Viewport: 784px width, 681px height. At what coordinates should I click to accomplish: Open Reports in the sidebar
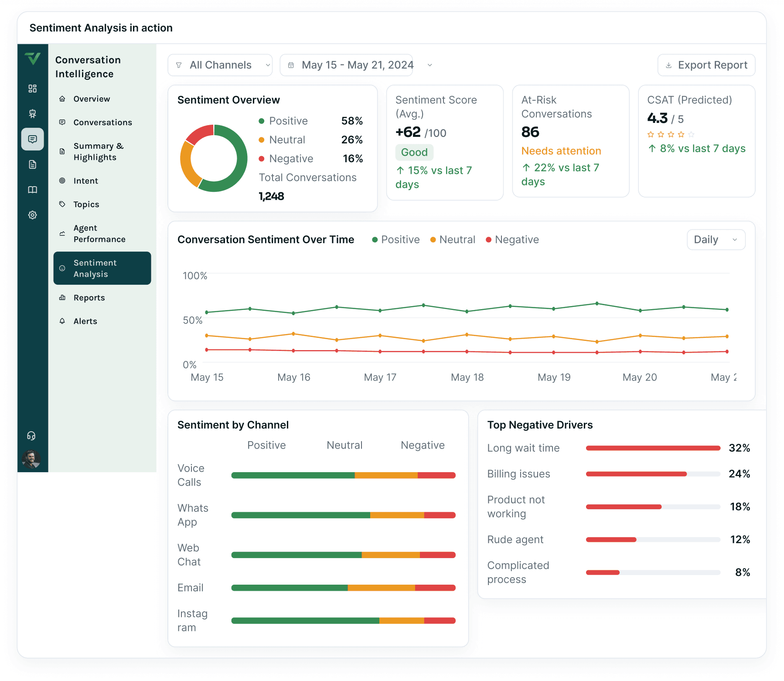[x=102, y=298]
